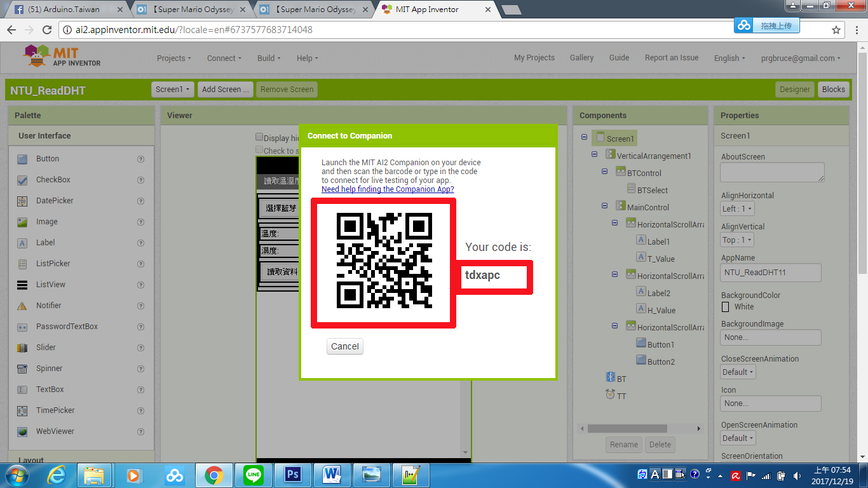Open the Build menu
This screenshot has width=868, height=488.
269,58
